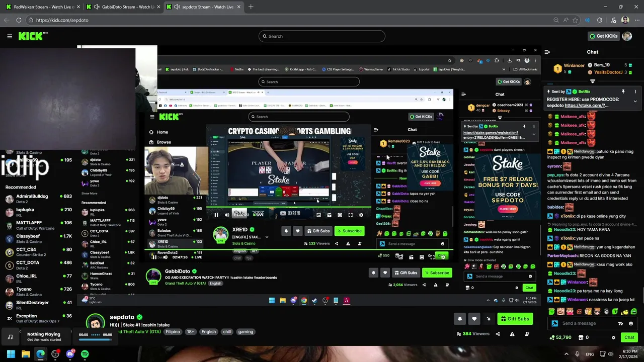Click the green channel points balance 52,790
The image size is (644, 362).
point(560,337)
